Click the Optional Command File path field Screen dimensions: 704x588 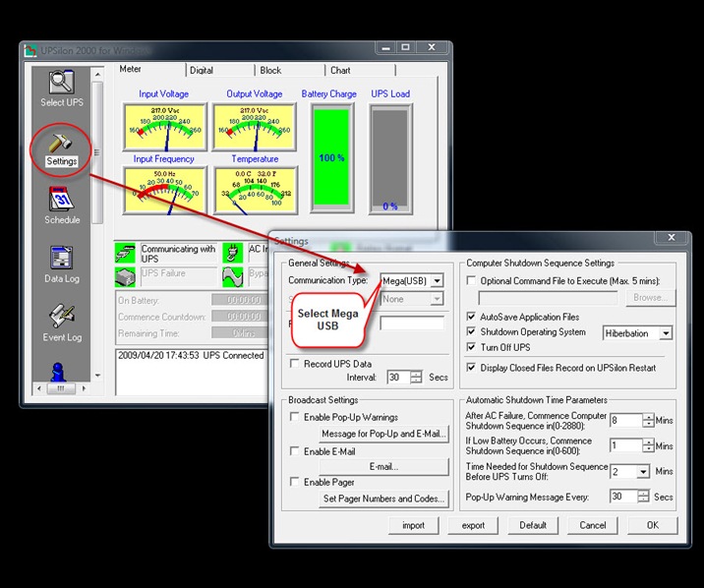548,298
